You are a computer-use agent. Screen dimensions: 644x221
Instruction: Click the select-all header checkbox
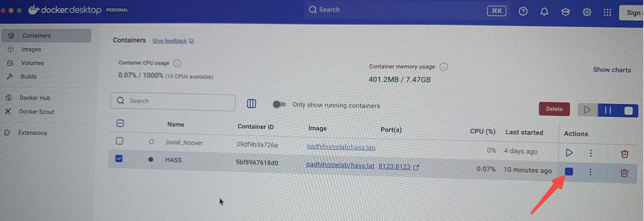[120, 123]
